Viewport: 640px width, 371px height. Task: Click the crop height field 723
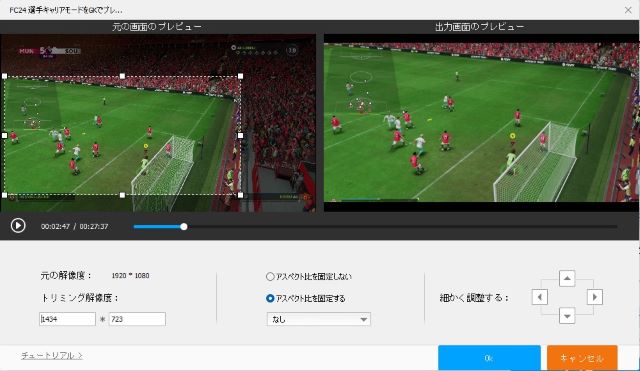137,319
